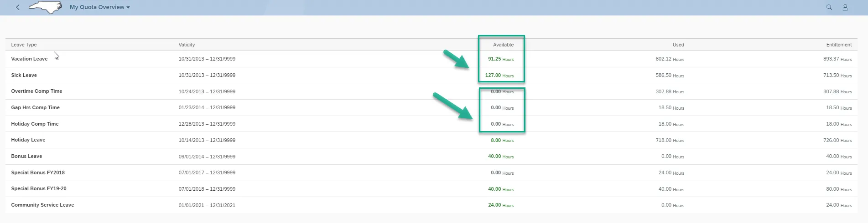Expand the My Quota Overview dropdown
The height and width of the screenshot is (223, 868).
(x=100, y=7)
